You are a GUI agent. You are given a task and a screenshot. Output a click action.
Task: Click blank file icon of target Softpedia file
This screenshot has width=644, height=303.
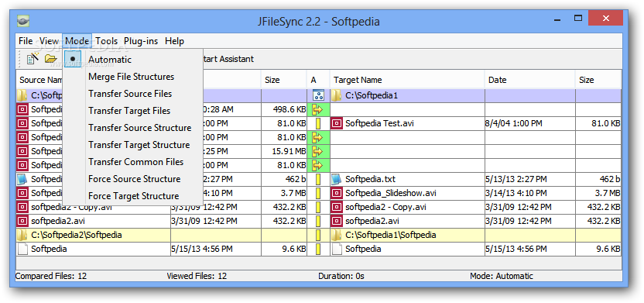pyautogui.click(x=337, y=250)
